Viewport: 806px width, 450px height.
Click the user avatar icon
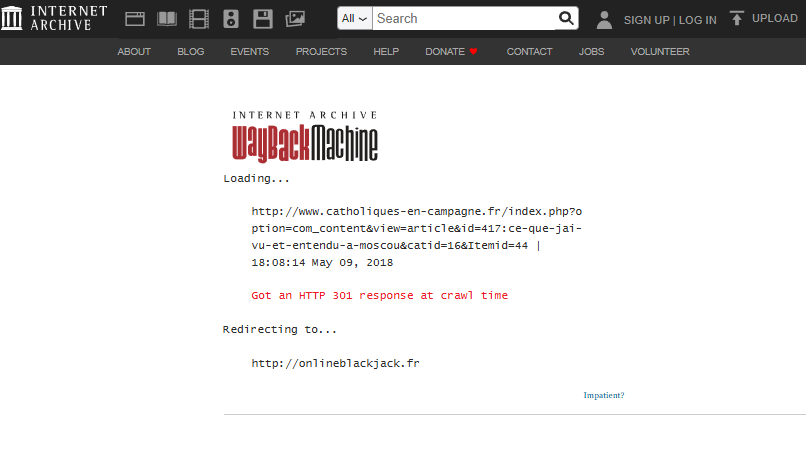tap(604, 20)
